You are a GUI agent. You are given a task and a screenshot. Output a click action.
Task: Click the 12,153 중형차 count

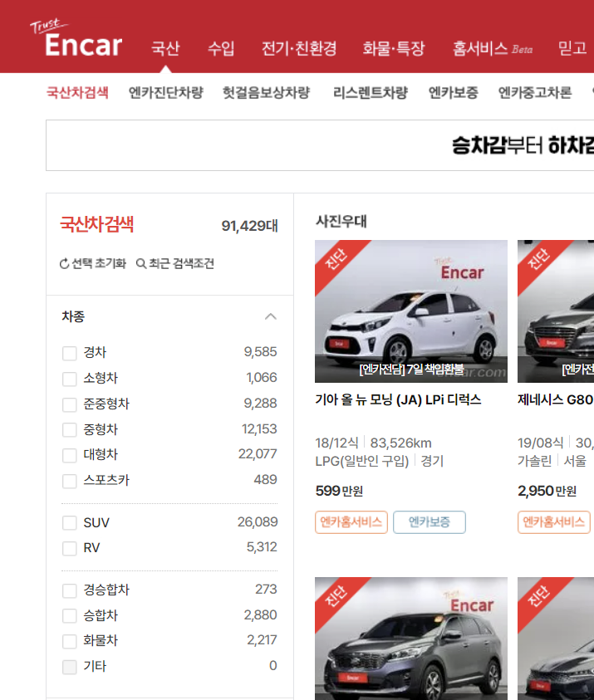point(259,429)
